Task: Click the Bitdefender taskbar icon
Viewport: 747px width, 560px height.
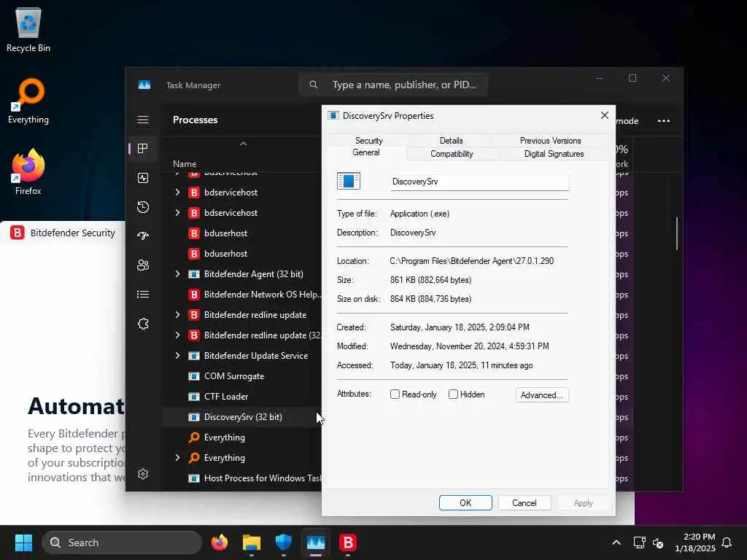Action: (x=348, y=542)
